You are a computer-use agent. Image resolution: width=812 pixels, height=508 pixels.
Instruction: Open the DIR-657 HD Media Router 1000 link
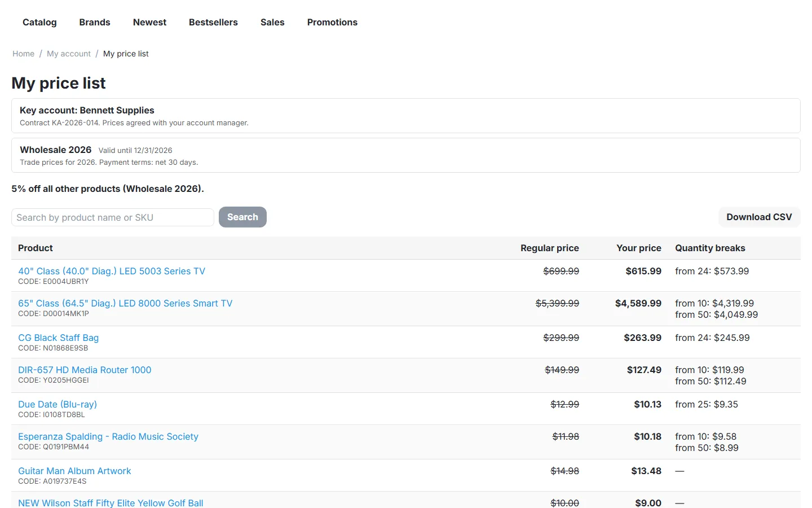tap(85, 370)
